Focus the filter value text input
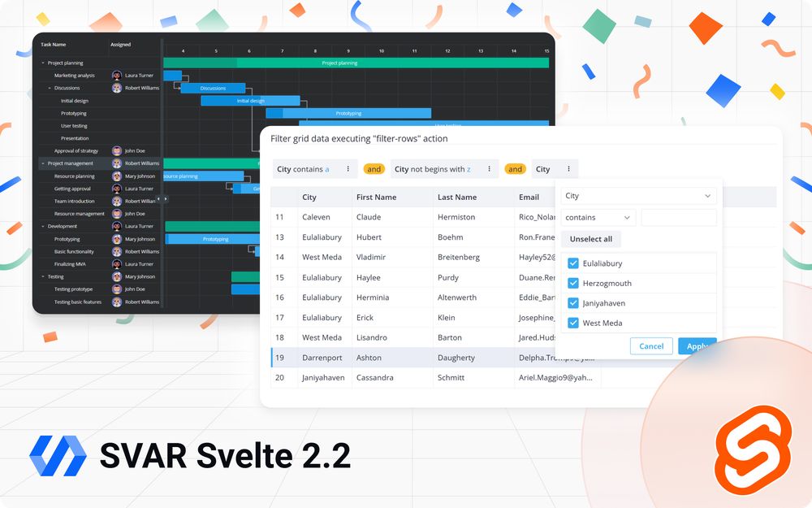Screen dimensions: 812x508 679,218
